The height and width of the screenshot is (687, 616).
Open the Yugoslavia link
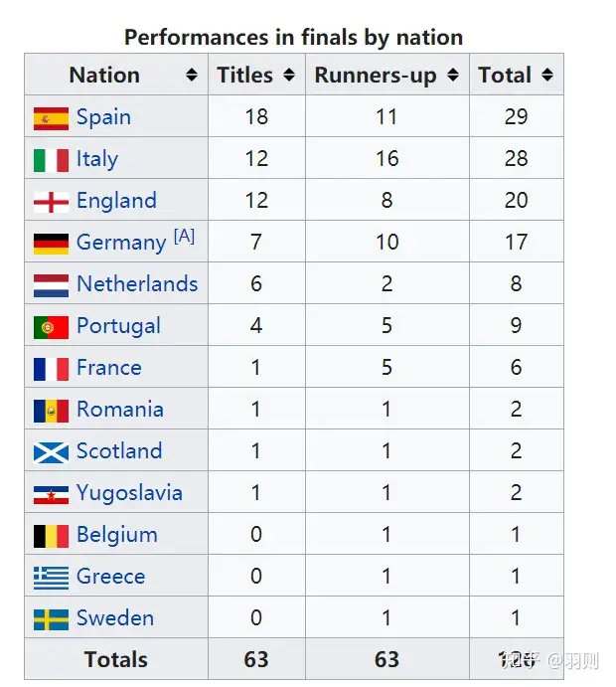(x=129, y=493)
